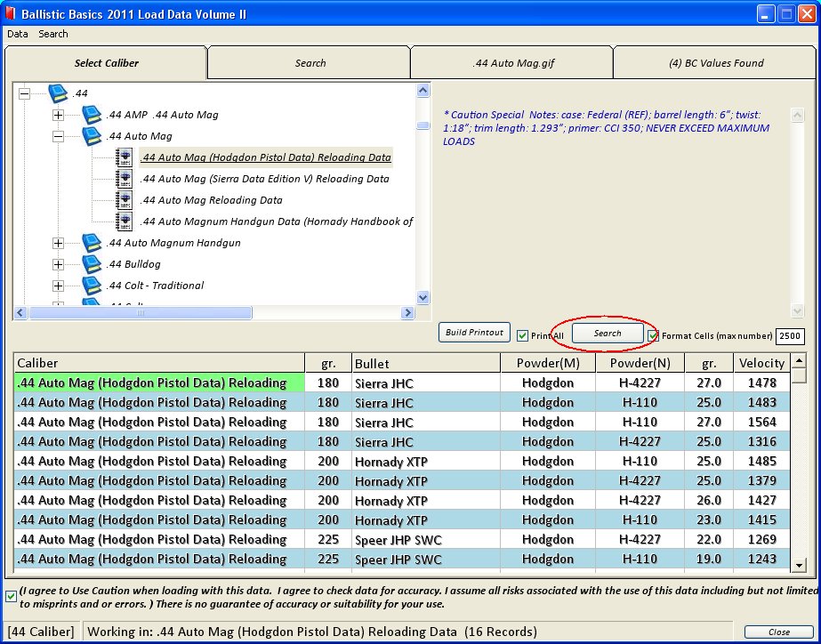Image resolution: width=821 pixels, height=644 pixels.
Task: Click the max number field showing 2500
Action: [790, 336]
